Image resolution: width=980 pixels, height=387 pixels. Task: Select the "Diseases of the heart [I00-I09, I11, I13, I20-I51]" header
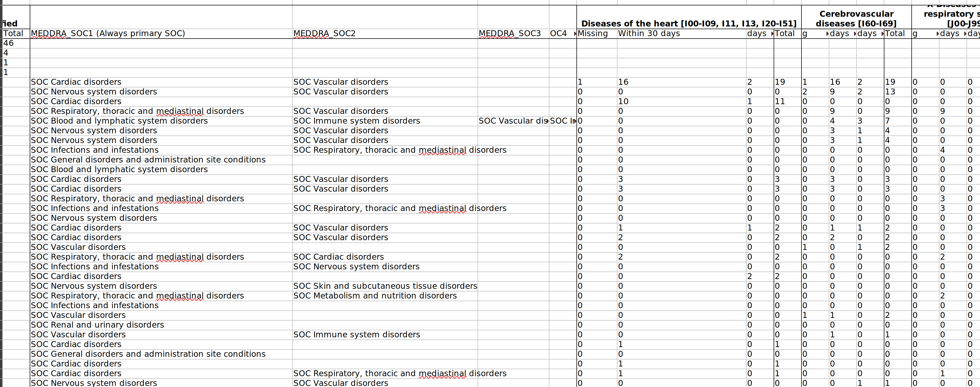tap(689, 17)
